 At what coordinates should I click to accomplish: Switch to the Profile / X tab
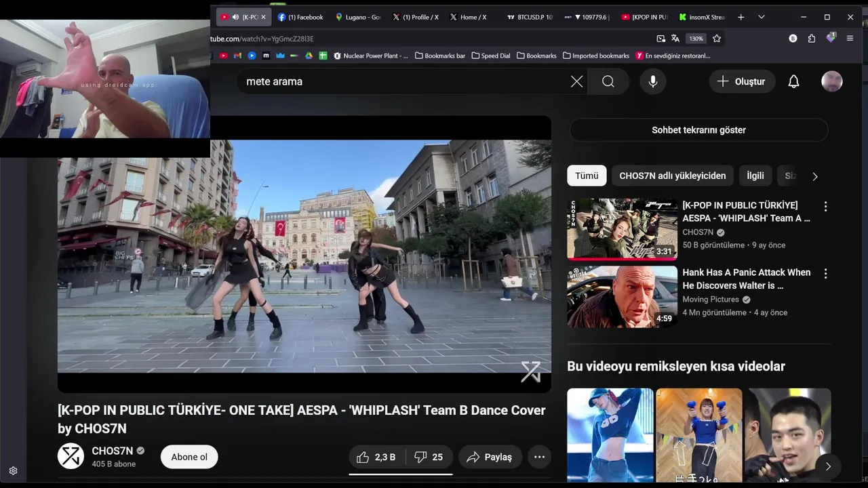coord(416,17)
